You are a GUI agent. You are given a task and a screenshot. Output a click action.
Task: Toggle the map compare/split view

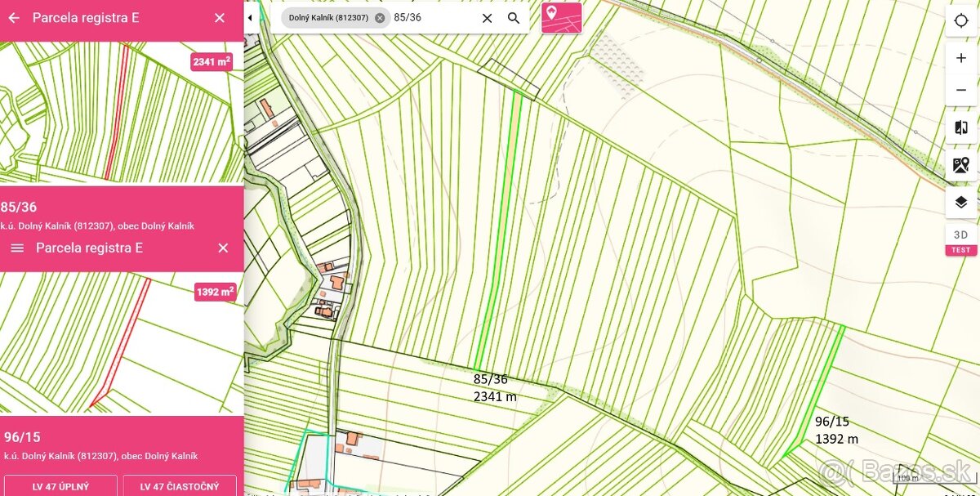(x=961, y=127)
